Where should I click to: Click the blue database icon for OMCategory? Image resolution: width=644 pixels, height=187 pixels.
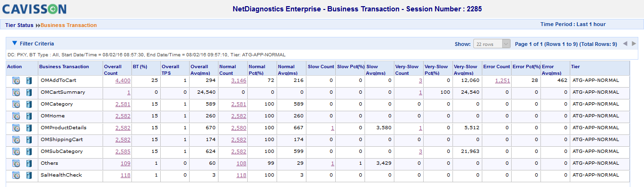[x=28, y=105]
